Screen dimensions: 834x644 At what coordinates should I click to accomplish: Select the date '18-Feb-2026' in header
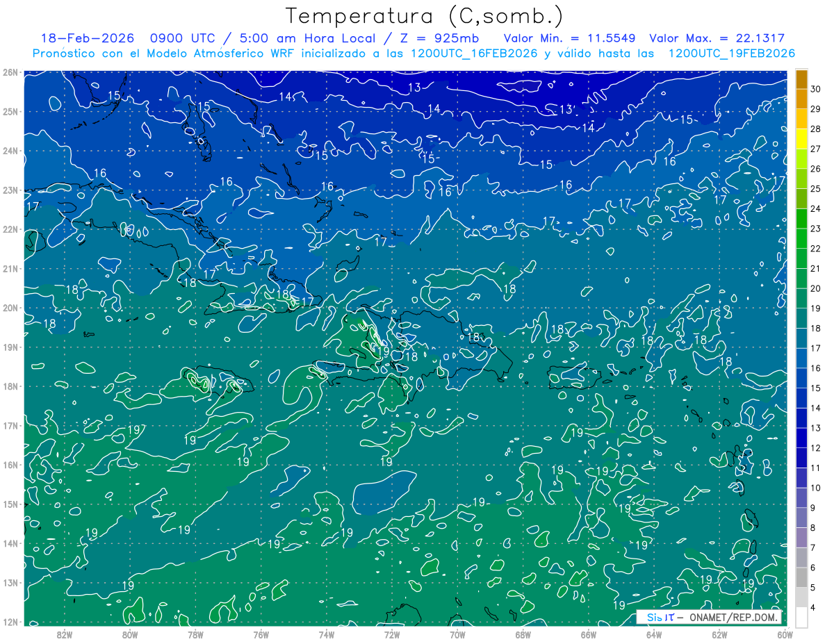pos(87,39)
